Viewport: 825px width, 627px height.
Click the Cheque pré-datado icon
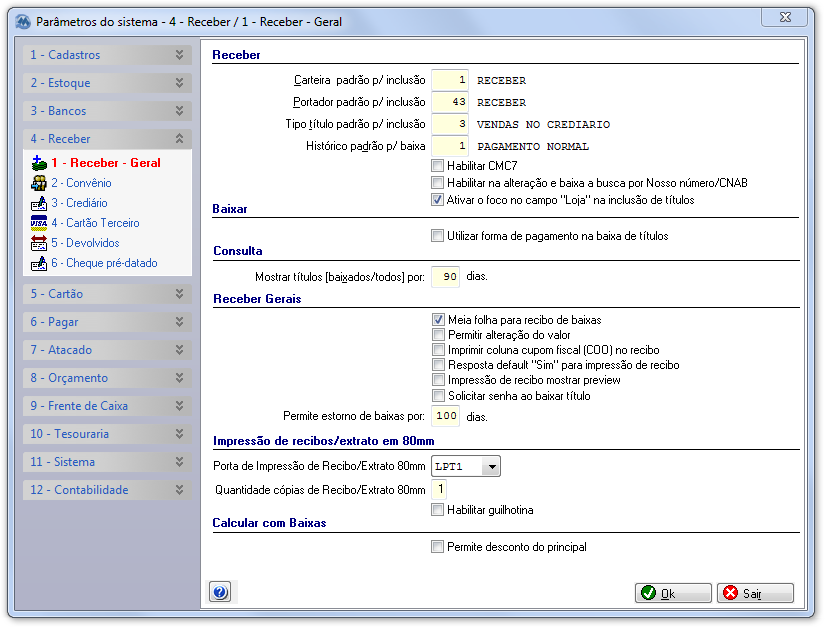(38, 263)
